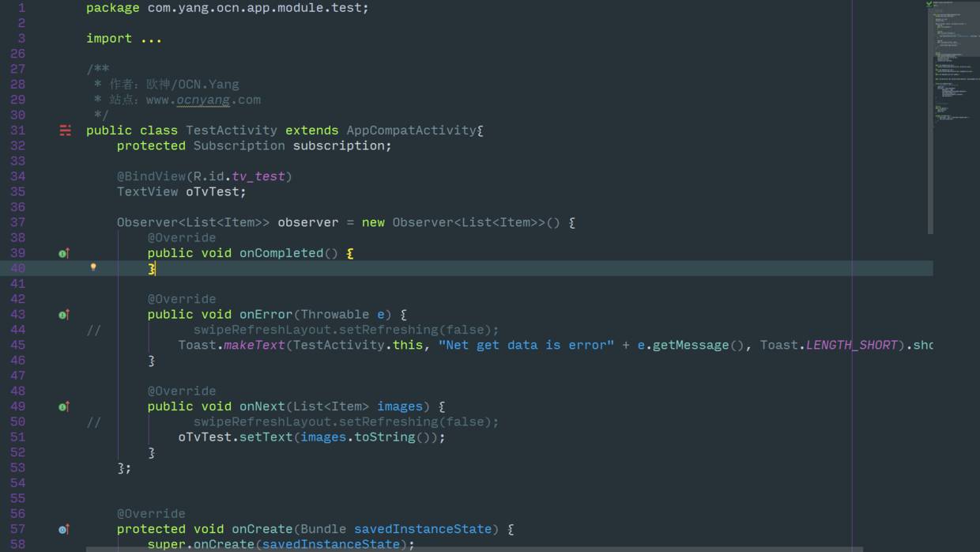
Task: Click the red gutter icon beside TestActivity declaration
Action: tap(65, 130)
